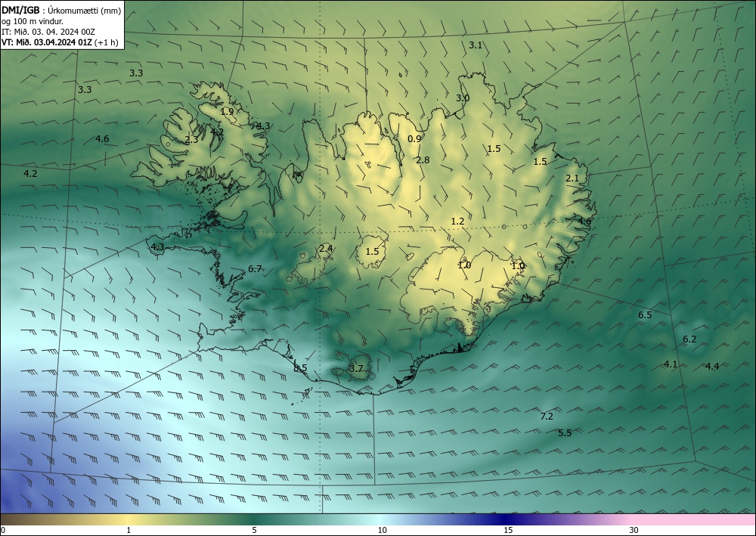The image size is (756, 536).
Task: Click the map value "3.1" north of Iceland
Action: pos(476,45)
